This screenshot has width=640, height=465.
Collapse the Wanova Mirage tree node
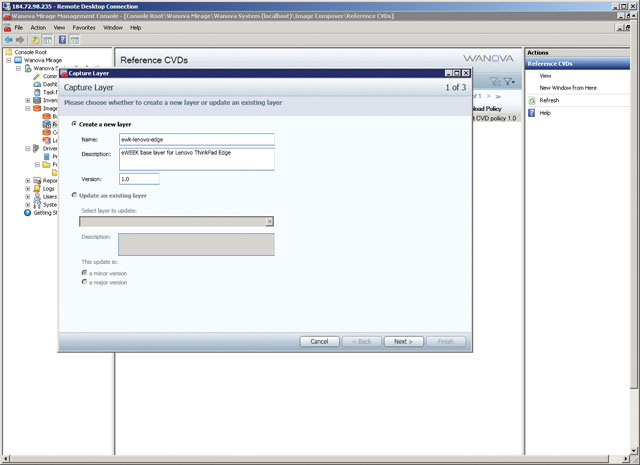[9, 60]
